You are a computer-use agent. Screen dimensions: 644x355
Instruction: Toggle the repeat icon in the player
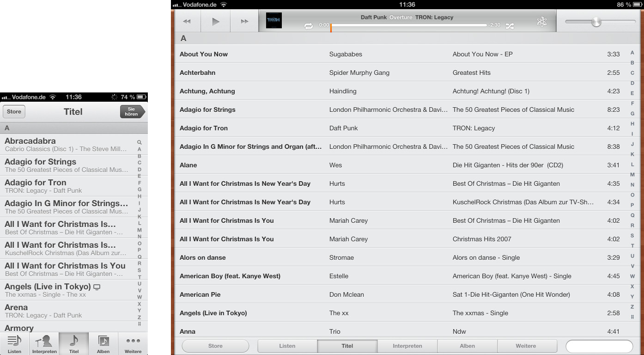(309, 26)
